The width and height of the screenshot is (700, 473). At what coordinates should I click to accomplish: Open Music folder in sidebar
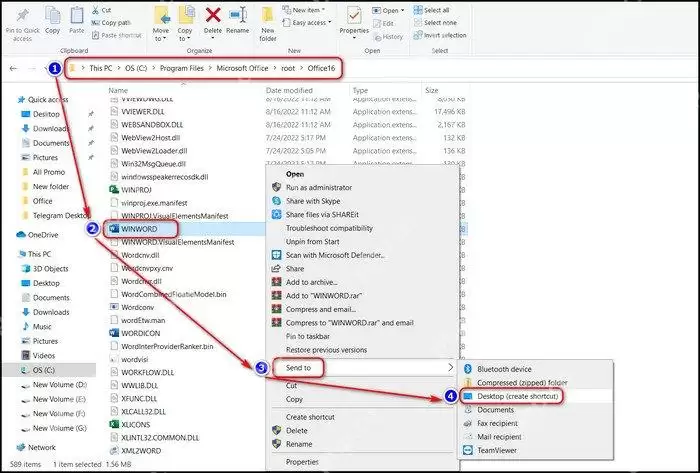pyautogui.click(x=37, y=327)
